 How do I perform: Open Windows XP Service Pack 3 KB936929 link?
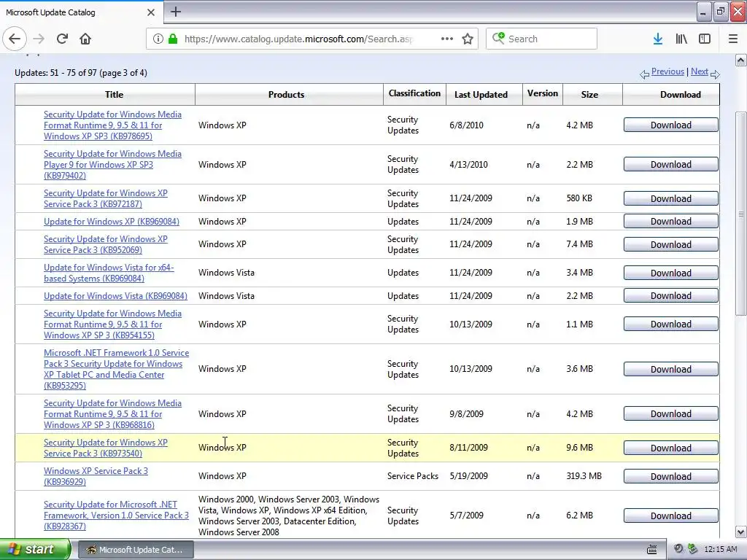pyautogui.click(x=96, y=476)
